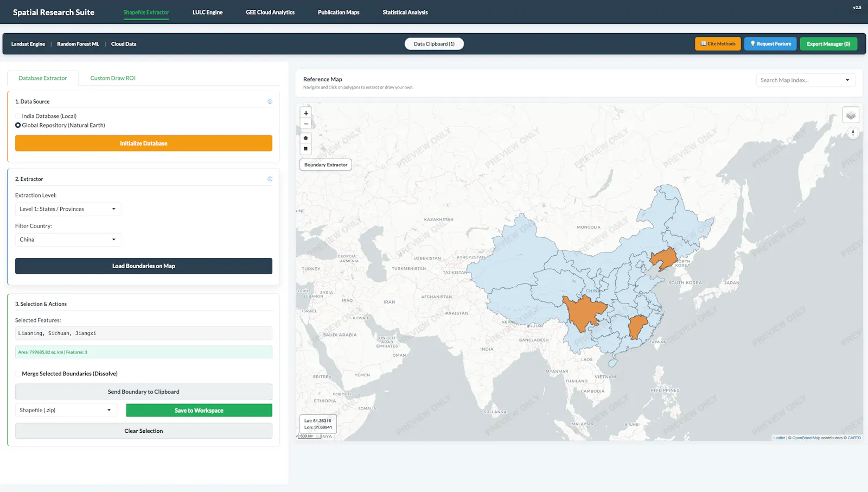Click Initialize Database button
Screen dimensions: 868x492
click(x=144, y=143)
